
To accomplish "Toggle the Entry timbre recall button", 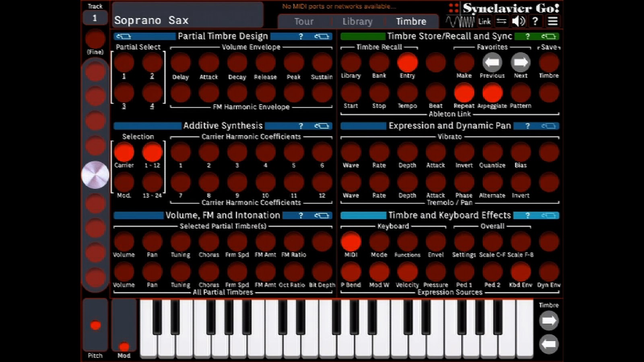I will (407, 62).
